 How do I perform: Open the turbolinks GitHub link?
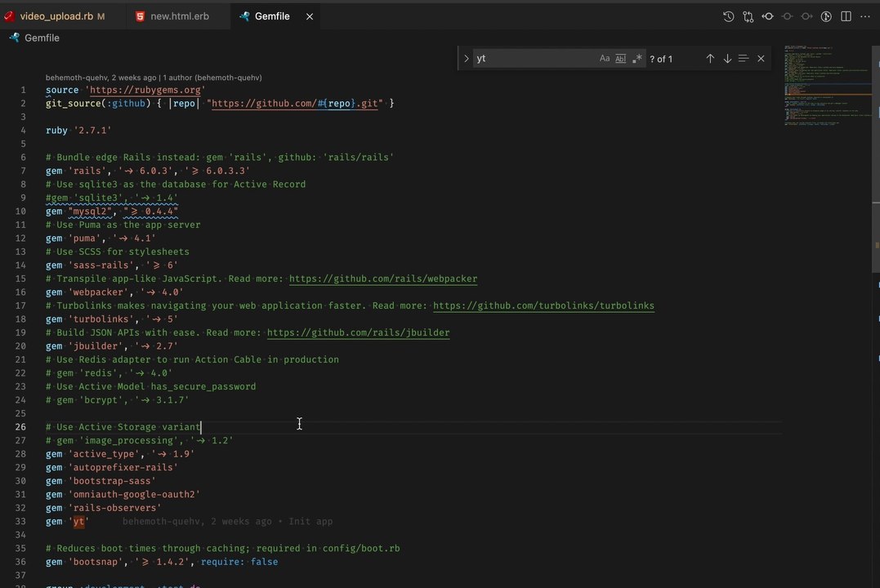pyautogui.click(x=543, y=305)
